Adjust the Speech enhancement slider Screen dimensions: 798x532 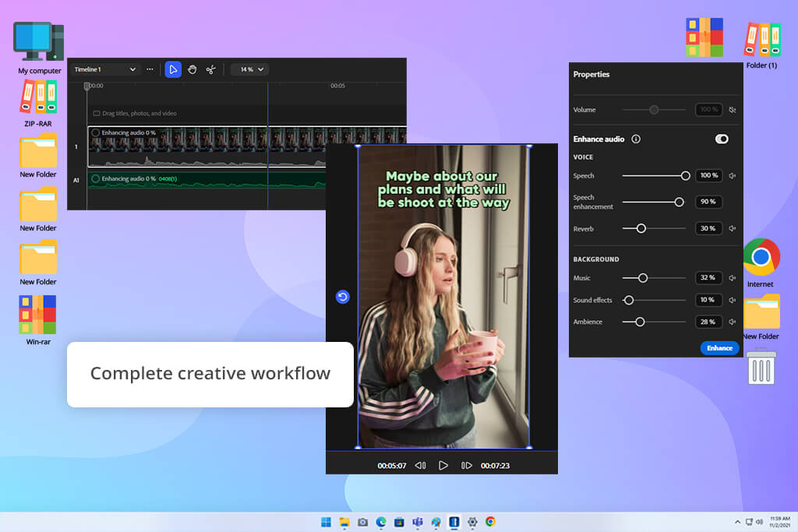[x=679, y=202]
